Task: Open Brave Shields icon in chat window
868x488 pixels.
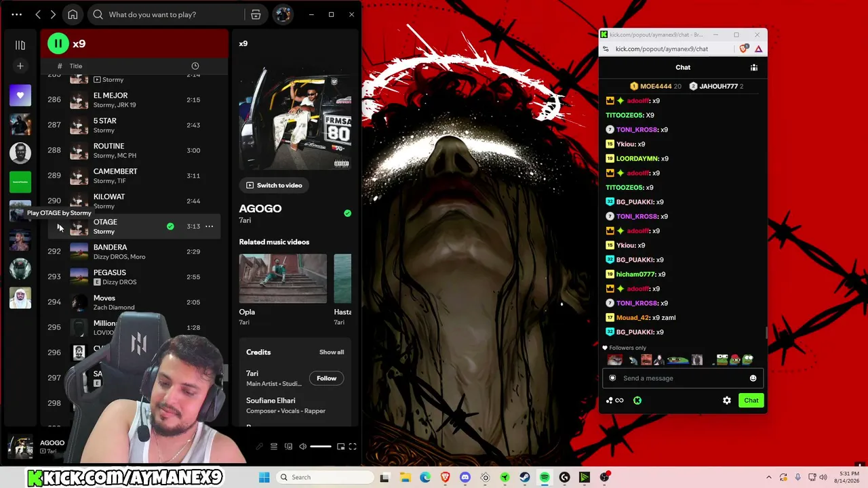Action: (744, 49)
